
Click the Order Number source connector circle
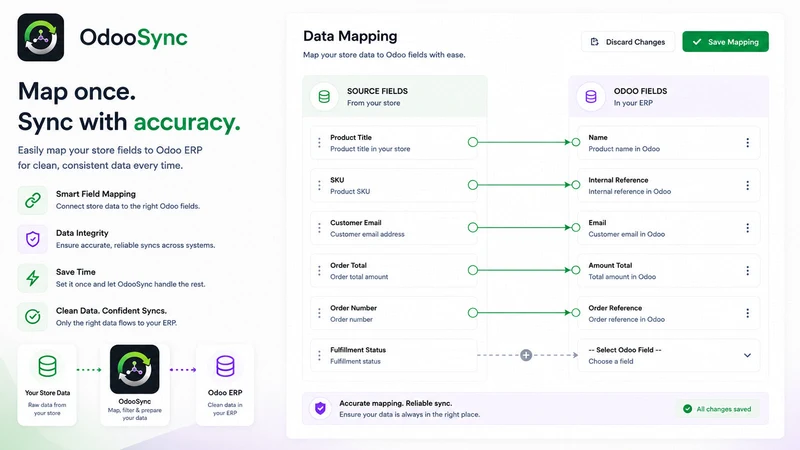[473, 313]
